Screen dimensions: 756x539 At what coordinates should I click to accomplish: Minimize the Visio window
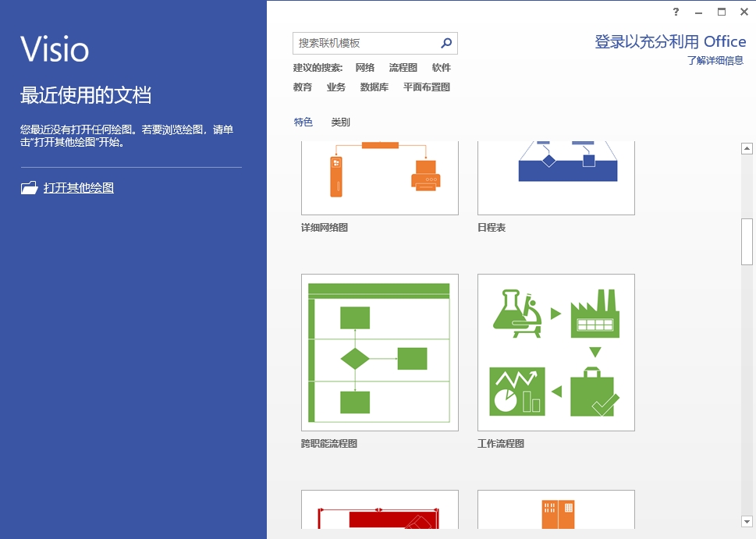[698, 12]
